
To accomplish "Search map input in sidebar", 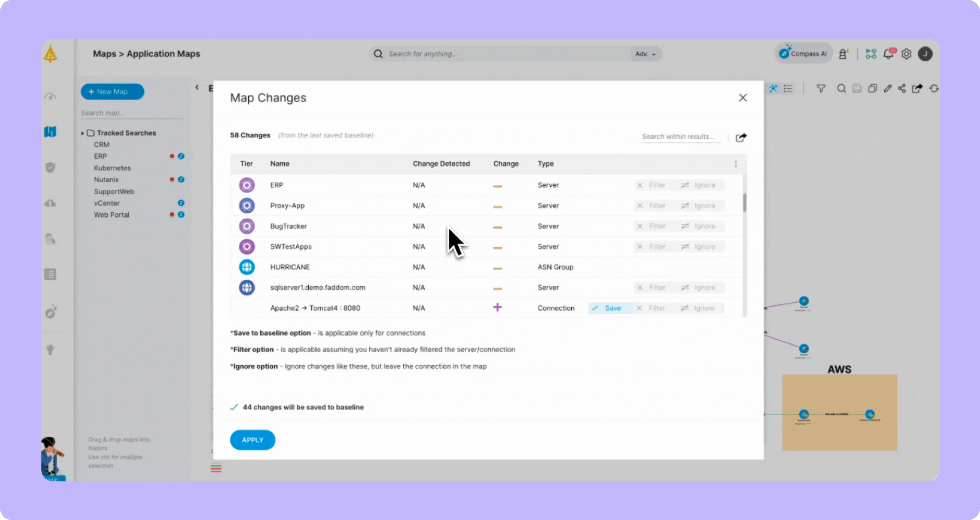I will 132,113.
